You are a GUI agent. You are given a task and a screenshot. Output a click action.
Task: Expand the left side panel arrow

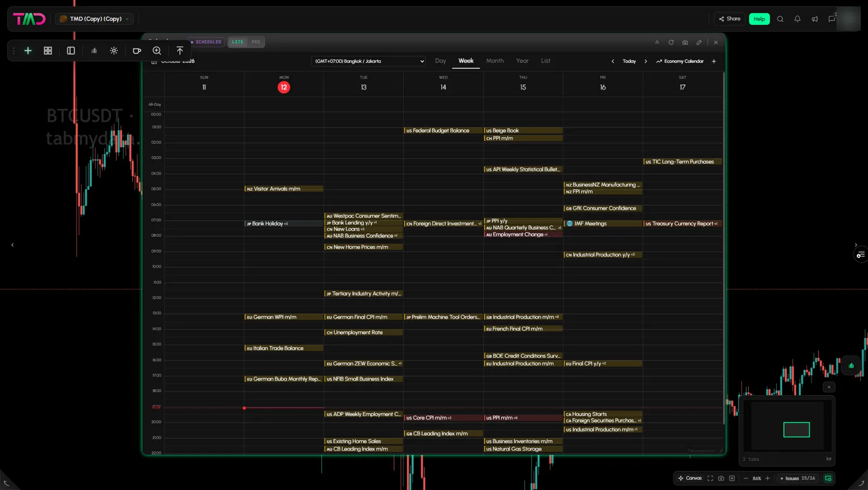(12, 245)
